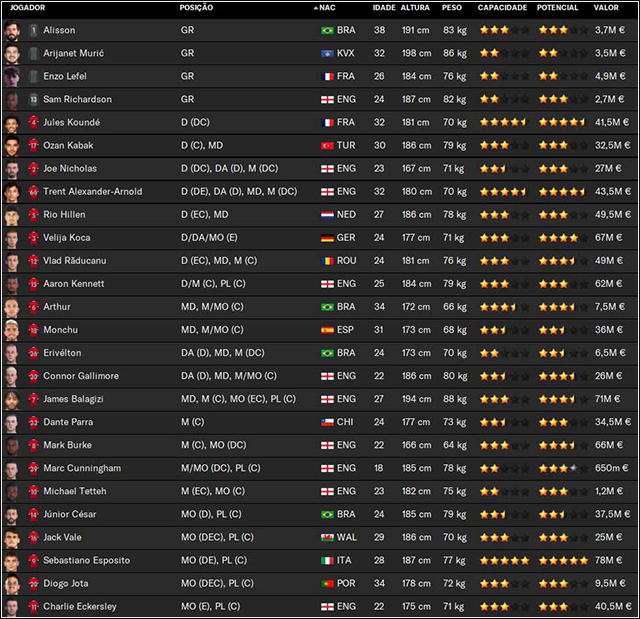Click position M (C) of Dante Parra
This screenshot has height=619, width=640.
point(193,422)
